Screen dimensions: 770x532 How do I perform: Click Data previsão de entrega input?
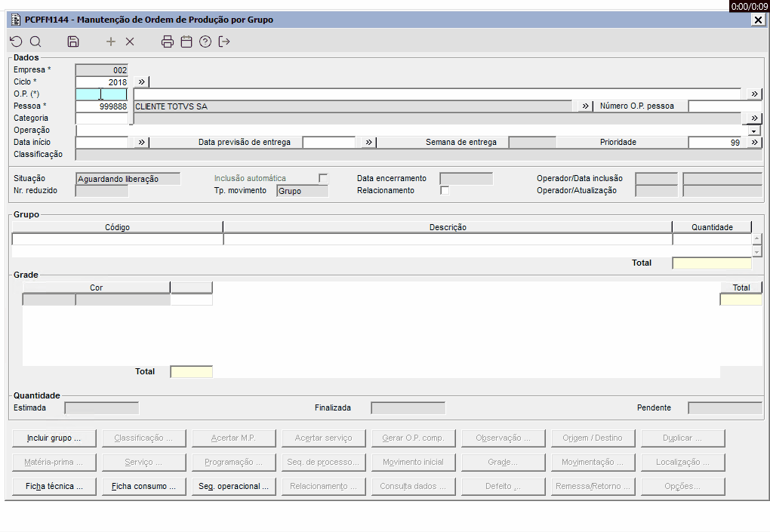[x=328, y=143]
